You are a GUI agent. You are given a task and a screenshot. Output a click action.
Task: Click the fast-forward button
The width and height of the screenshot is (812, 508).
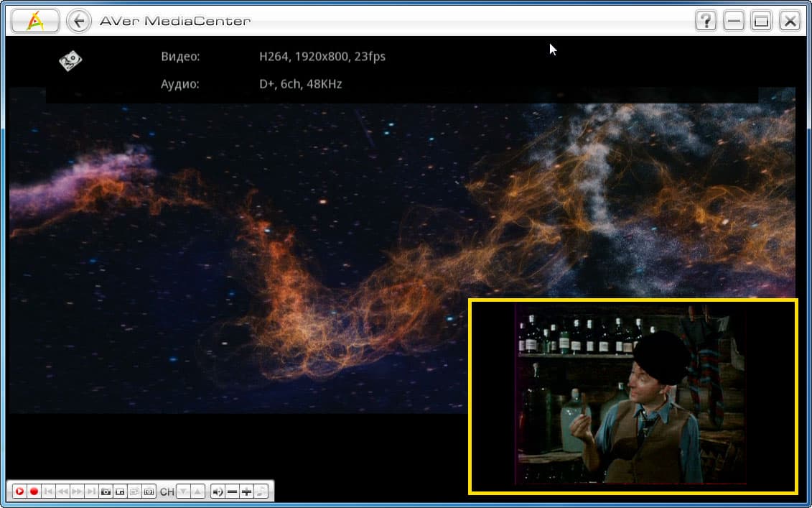[x=77, y=491]
